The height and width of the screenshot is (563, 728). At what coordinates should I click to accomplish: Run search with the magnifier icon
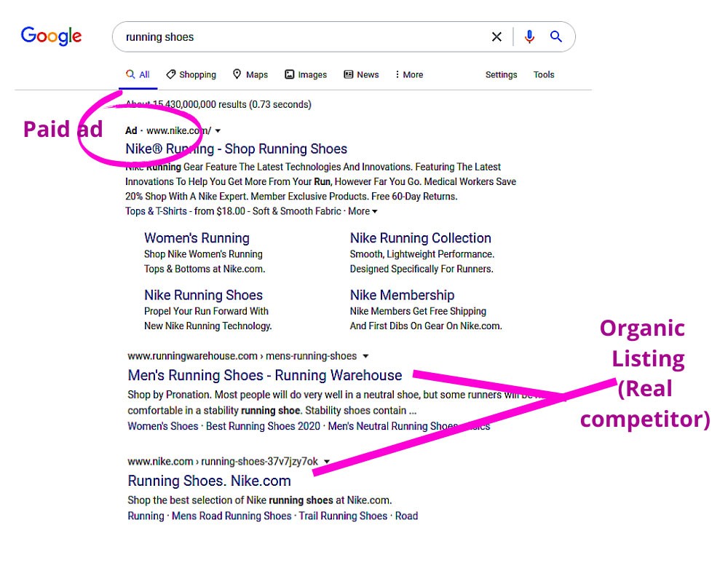pyautogui.click(x=555, y=36)
